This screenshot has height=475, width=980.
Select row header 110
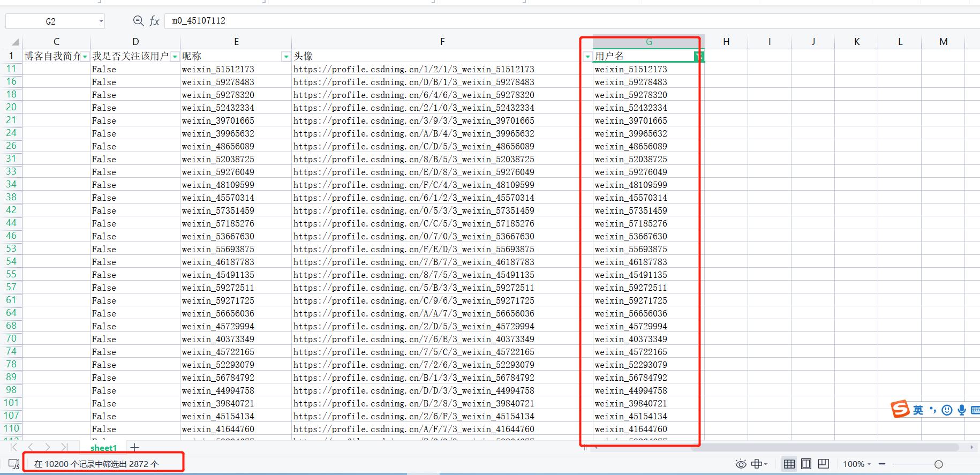coord(11,428)
